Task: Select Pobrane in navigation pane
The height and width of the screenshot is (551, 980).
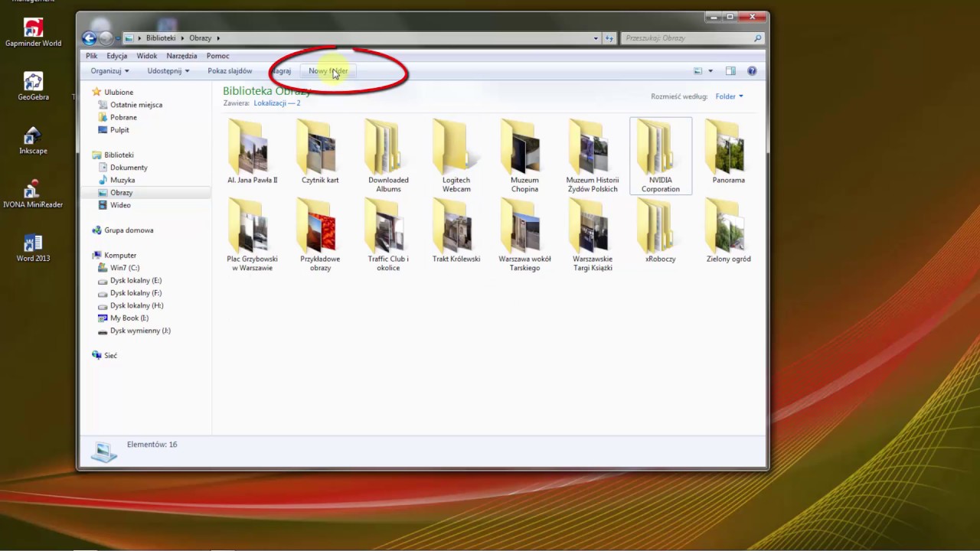Action: (x=123, y=117)
